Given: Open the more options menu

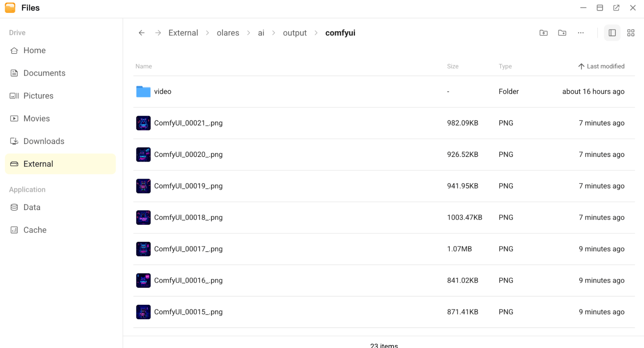Looking at the screenshot, I should coord(581,33).
